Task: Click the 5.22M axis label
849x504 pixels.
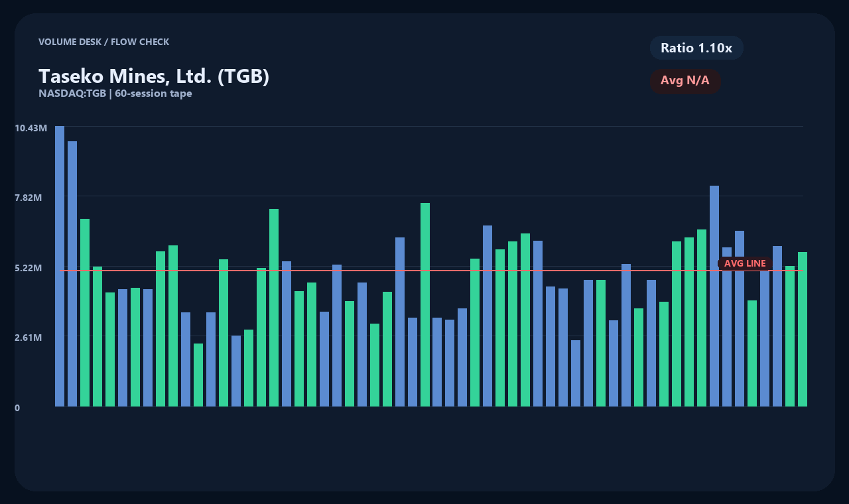Action: pyautogui.click(x=29, y=268)
